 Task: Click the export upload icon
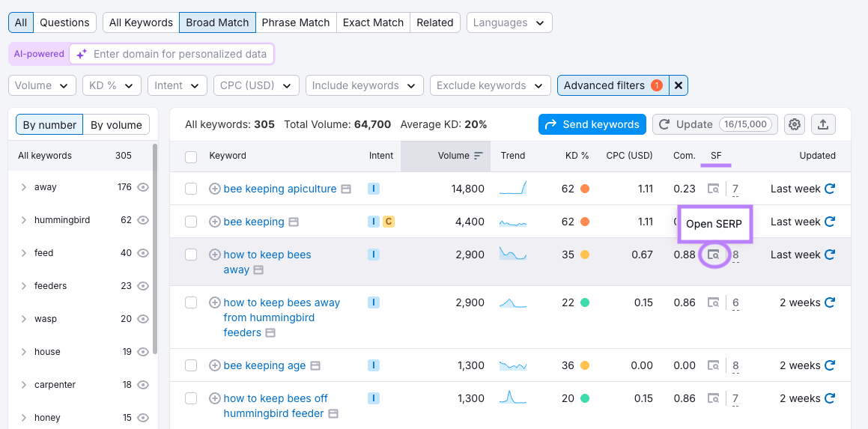click(823, 124)
